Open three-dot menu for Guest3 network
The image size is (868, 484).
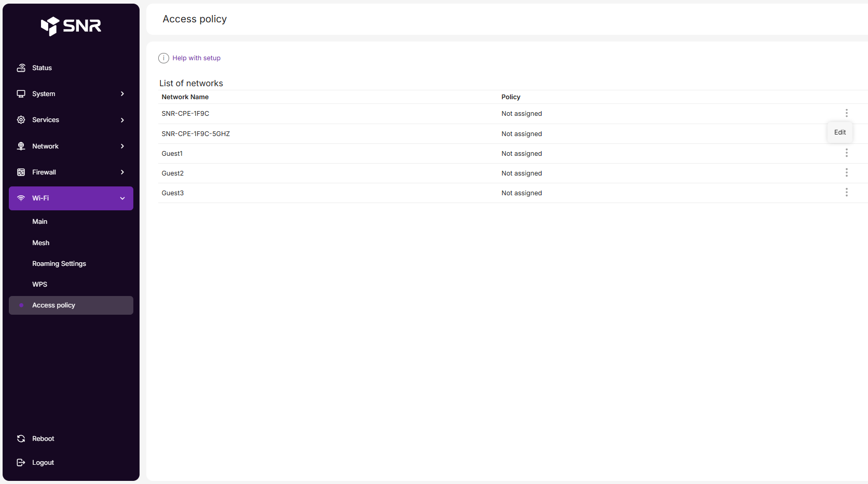846,193
